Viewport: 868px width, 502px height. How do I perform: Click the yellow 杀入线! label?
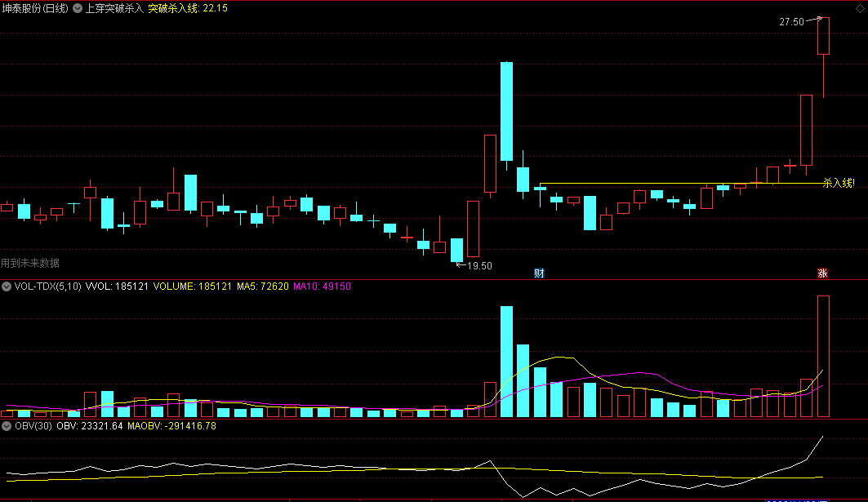click(839, 183)
